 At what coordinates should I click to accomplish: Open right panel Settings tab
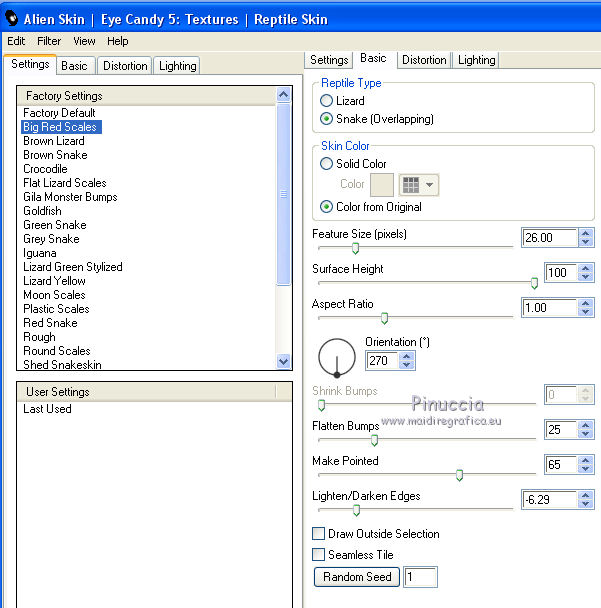pyautogui.click(x=329, y=60)
